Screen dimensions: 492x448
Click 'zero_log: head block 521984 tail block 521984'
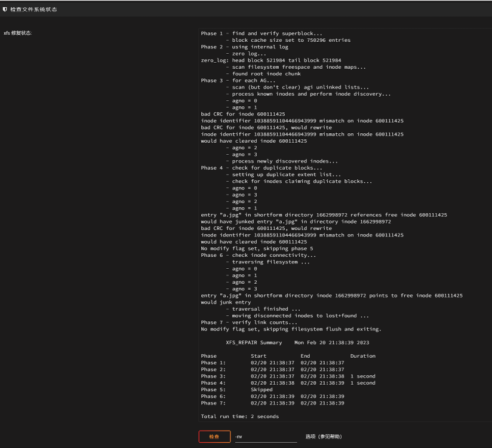click(271, 60)
